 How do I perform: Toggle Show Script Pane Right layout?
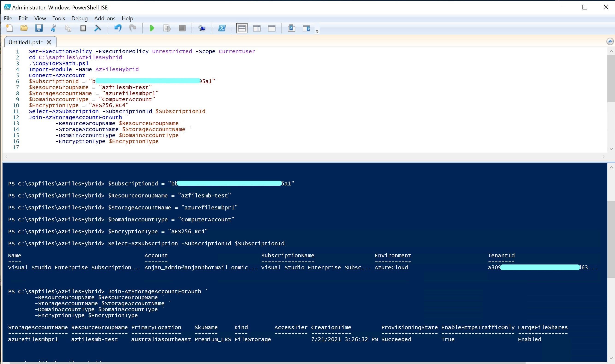(257, 28)
